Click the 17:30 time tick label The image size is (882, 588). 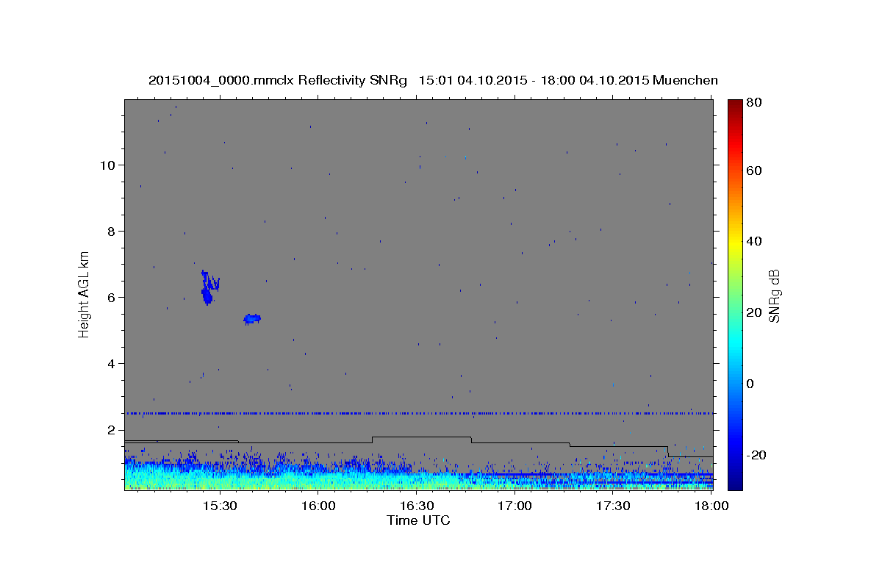(x=614, y=506)
